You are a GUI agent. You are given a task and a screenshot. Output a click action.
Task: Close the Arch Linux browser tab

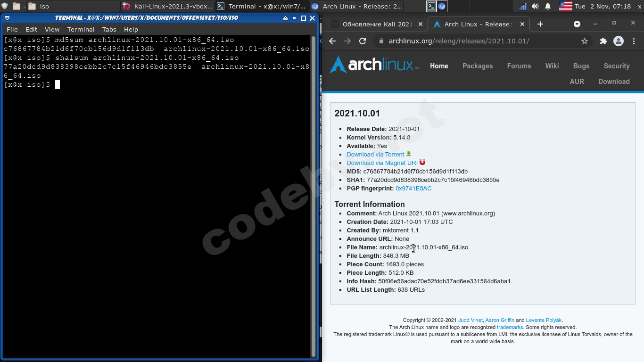click(522, 24)
